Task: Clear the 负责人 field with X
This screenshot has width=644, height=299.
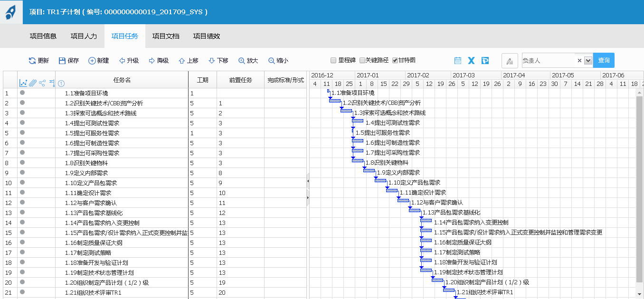Action: click(579, 61)
